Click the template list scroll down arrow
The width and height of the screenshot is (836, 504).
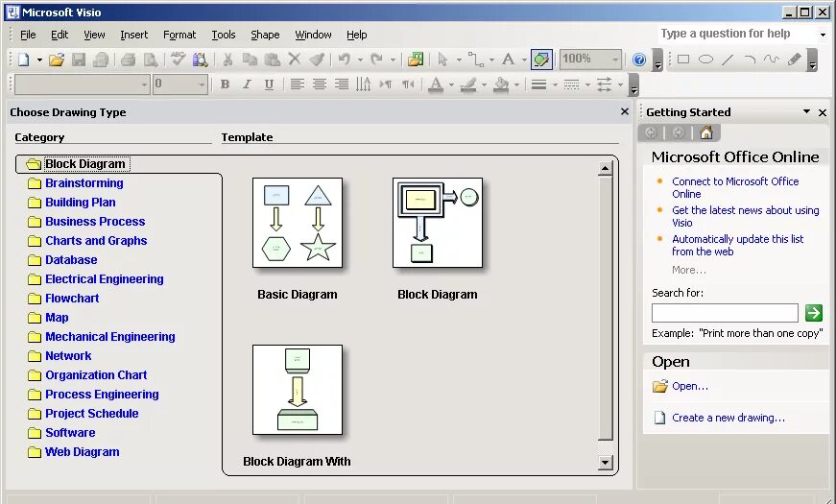pyautogui.click(x=605, y=463)
